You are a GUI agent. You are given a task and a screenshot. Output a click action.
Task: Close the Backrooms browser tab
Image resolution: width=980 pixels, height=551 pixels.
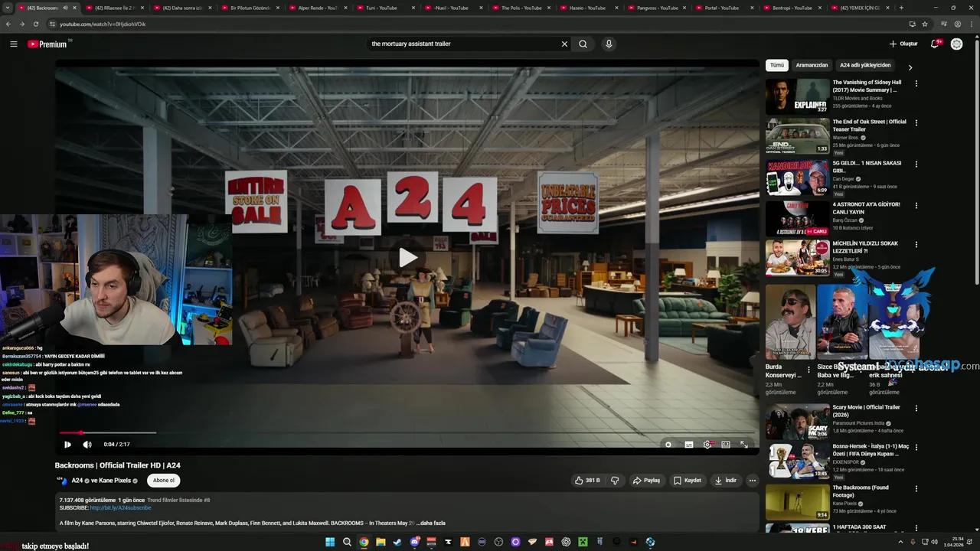(74, 8)
